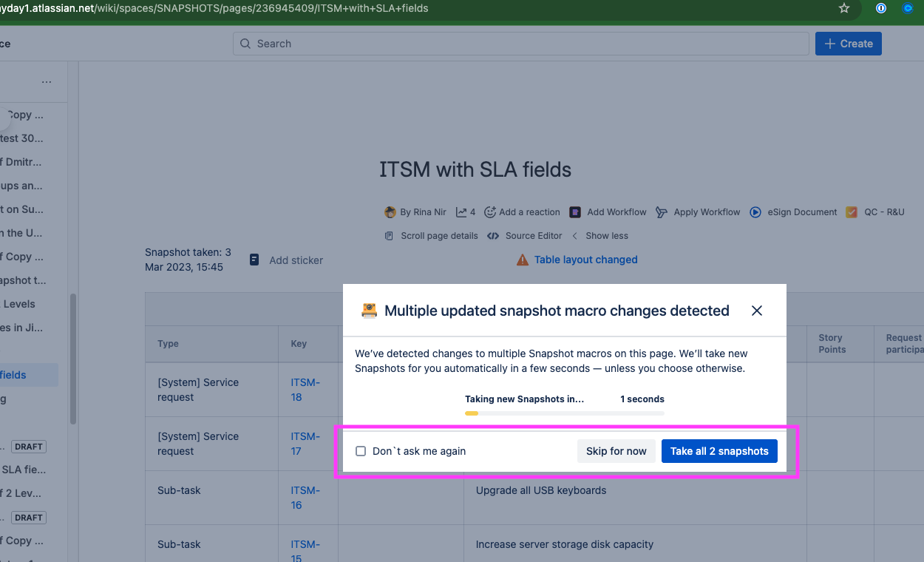924x562 pixels.
Task: View page analytics showing 4 views
Action: (x=466, y=212)
